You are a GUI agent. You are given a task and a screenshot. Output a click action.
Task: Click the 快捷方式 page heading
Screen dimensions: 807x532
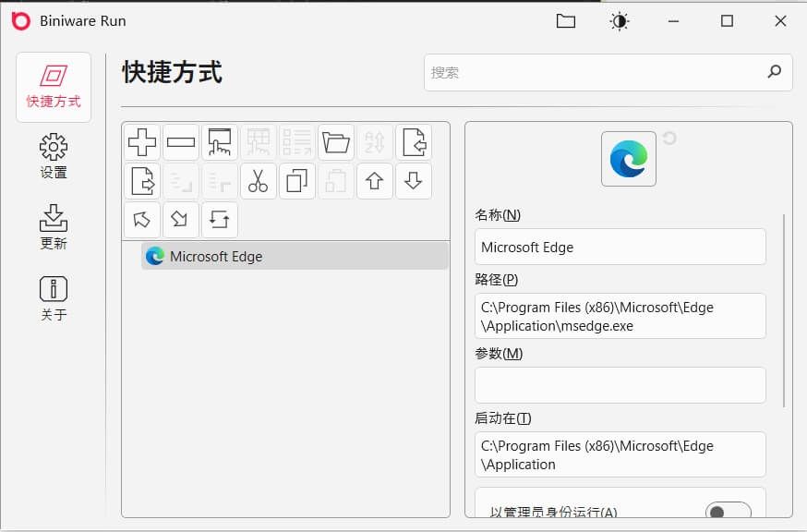click(173, 72)
